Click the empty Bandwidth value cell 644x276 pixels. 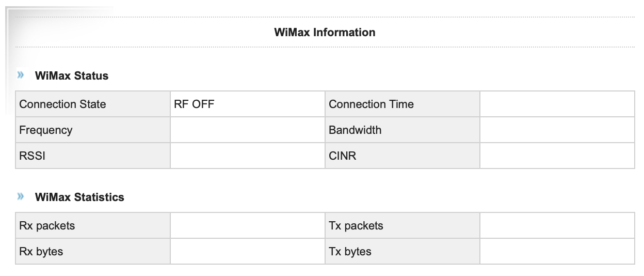pos(557,130)
